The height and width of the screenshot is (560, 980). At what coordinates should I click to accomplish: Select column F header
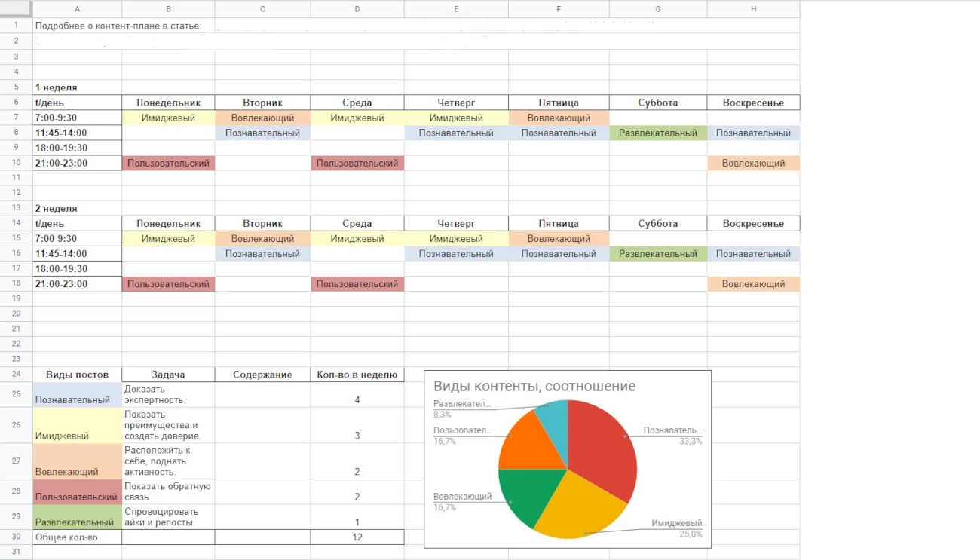pyautogui.click(x=559, y=9)
